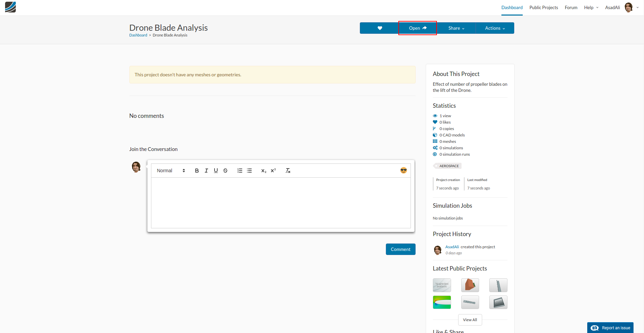
Task: Open the emoji picker
Action: [403, 171]
